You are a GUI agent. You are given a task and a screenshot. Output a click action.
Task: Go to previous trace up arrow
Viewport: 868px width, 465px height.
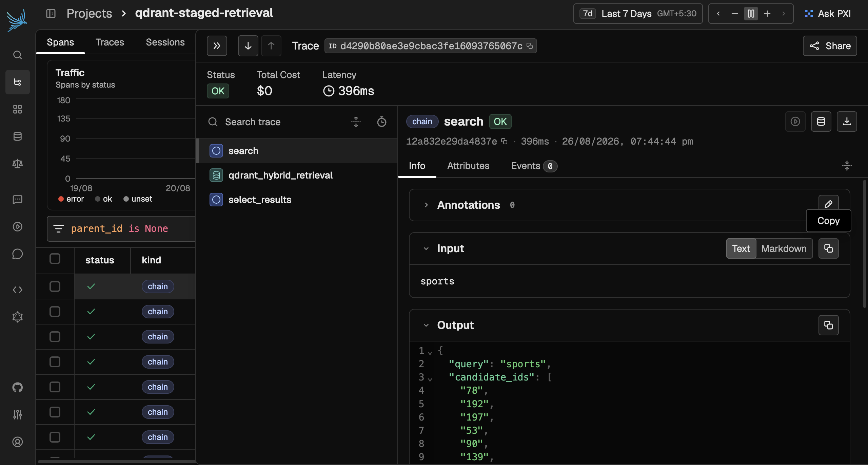(x=271, y=46)
